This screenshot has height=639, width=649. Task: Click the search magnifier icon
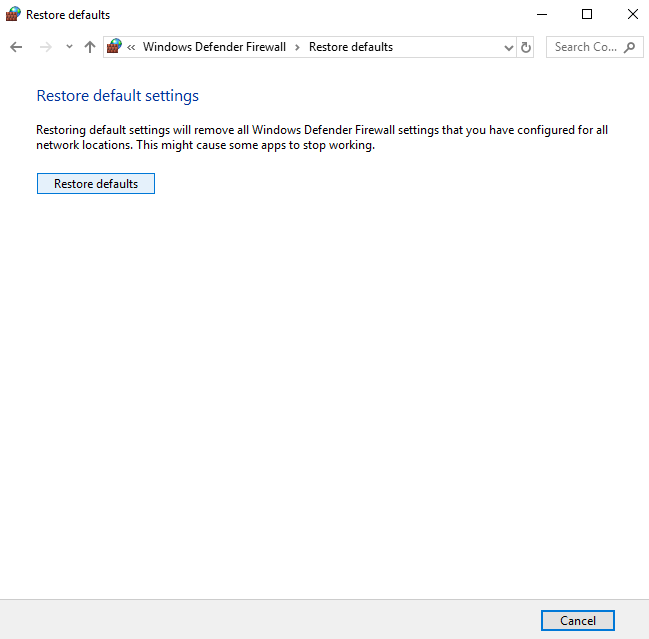(630, 47)
